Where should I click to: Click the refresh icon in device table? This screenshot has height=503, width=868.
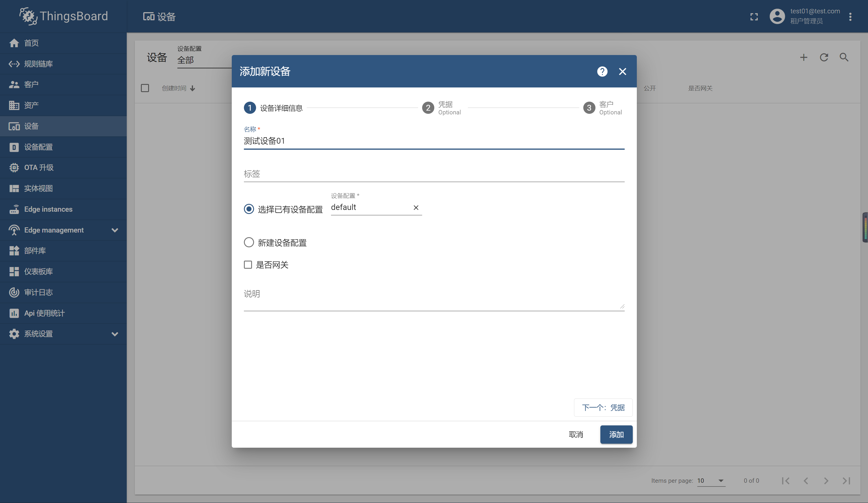(823, 57)
